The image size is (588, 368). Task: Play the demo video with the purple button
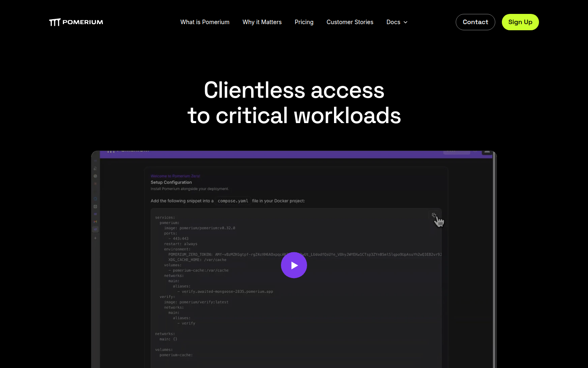pos(294,265)
